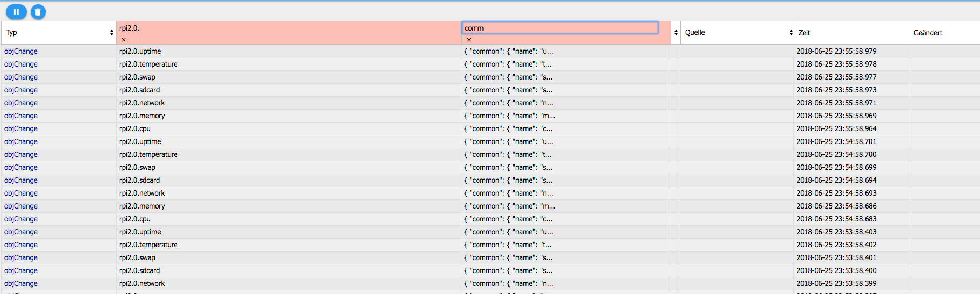The width and height of the screenshot is (980, 294).
Task: Select rpi2.0.memory in the 23:55:58.969 row
Action: tap(142, 116)
